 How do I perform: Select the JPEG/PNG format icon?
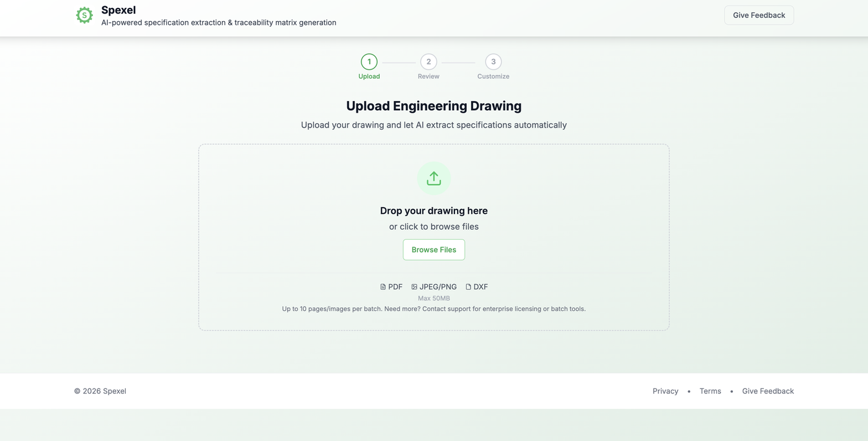(413, 287)
